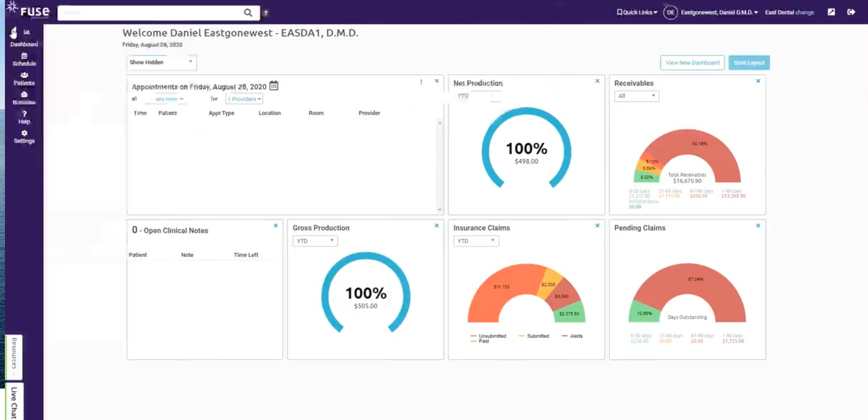
Task: Click the 80.19% red Receivables segment
Action: point(699,144)
